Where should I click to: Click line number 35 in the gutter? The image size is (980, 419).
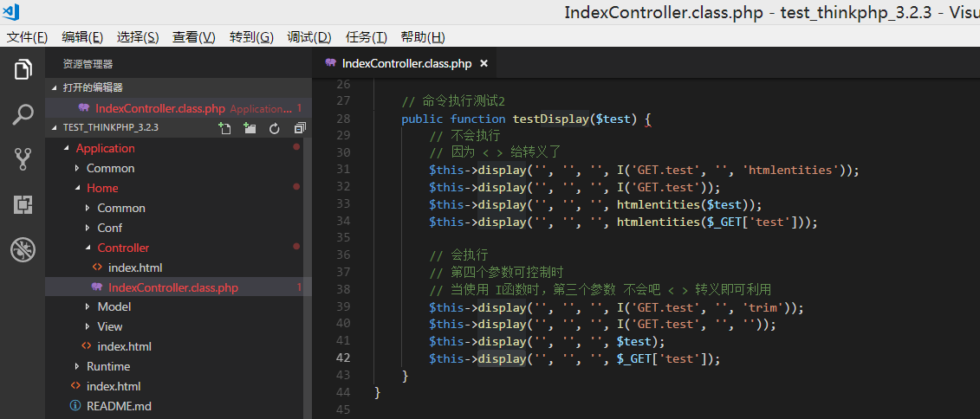tap(342, 238)
